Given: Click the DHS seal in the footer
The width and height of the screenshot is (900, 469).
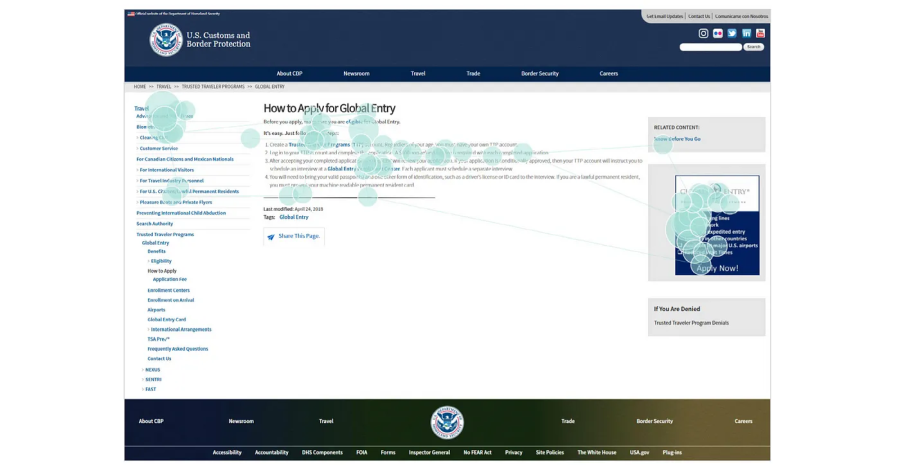Looking at the screenshot, I should 447,423.
